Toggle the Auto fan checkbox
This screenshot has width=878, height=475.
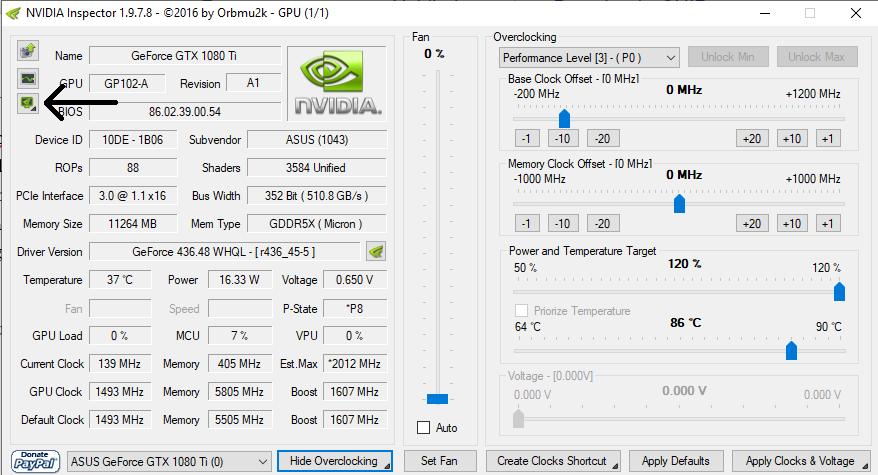click(x=423, y=428)
